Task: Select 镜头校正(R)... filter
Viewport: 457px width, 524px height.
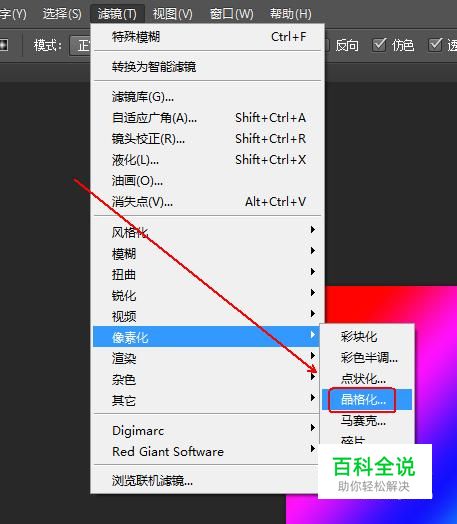Action: click(x=207, y=139)
